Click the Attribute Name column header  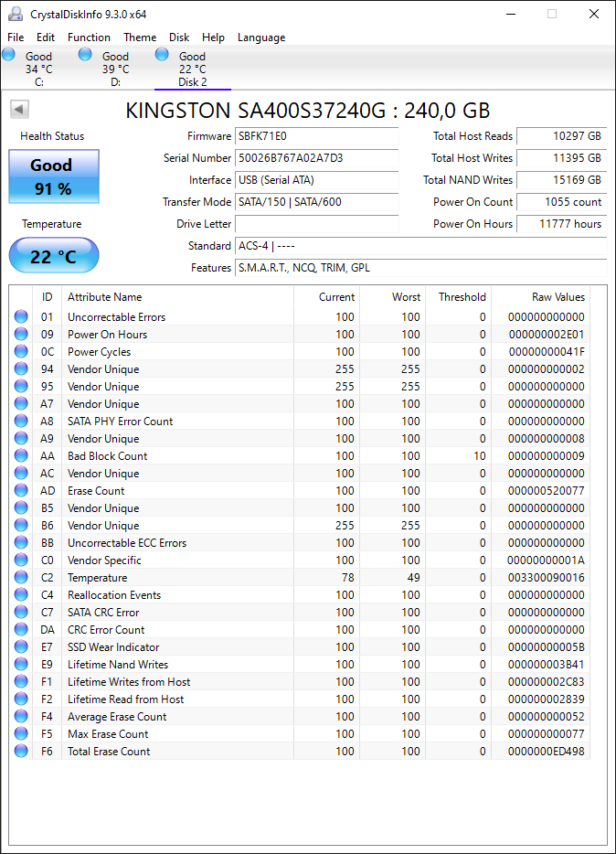pyautogui.click(x=177, y=297)
